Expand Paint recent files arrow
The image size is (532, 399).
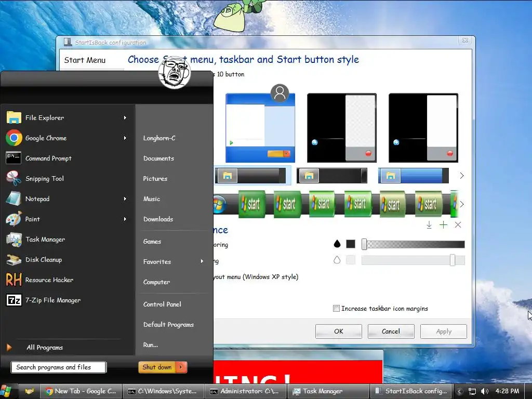[125, 219]
